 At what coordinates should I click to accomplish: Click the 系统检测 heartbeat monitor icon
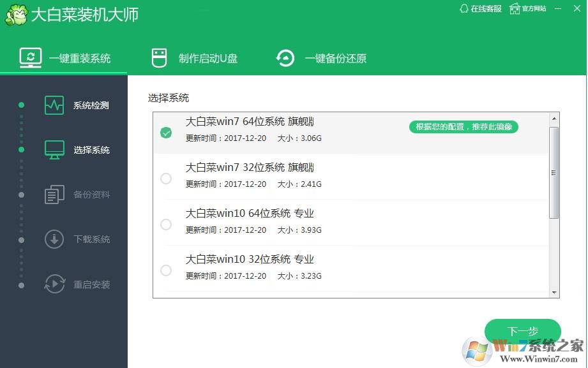[x=54, y=105]
